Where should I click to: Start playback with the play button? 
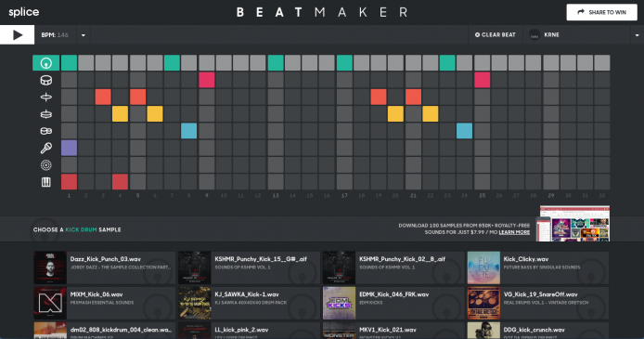coord(18,35)
